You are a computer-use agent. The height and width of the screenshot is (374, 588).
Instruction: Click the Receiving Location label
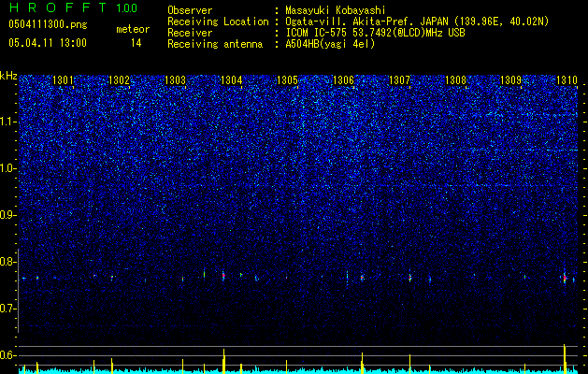[x=218, y=22]
